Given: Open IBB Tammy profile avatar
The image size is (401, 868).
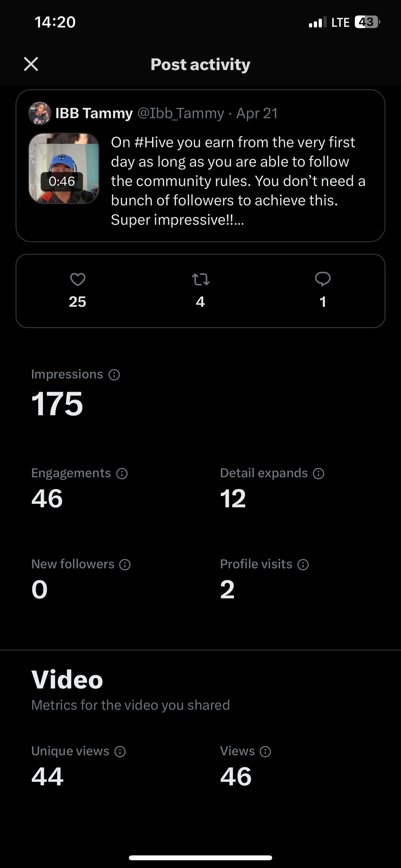Looking at the screenshot, I should point(40,113).
